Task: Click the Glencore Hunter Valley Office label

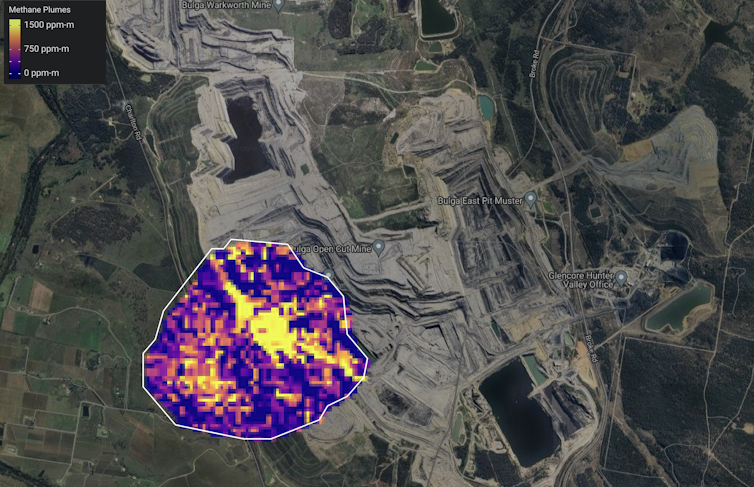Action: click(582, 282)
